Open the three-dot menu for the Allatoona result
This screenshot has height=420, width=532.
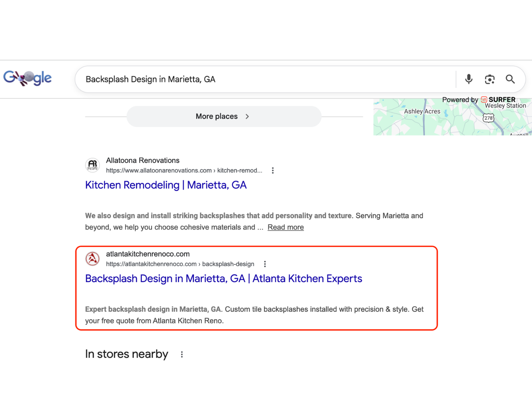coord(273,170)
